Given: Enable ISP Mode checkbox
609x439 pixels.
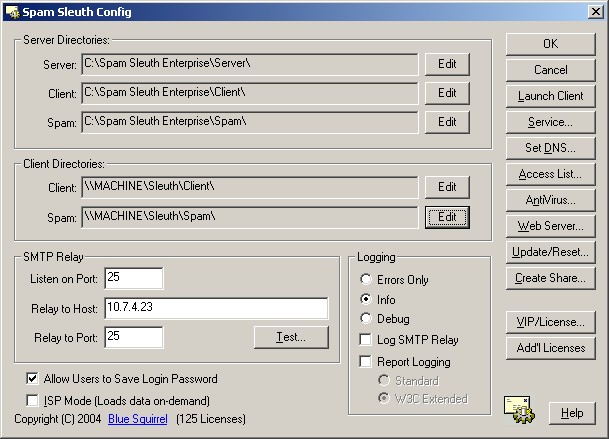Looking at the screenshot, I should point(34,400).
